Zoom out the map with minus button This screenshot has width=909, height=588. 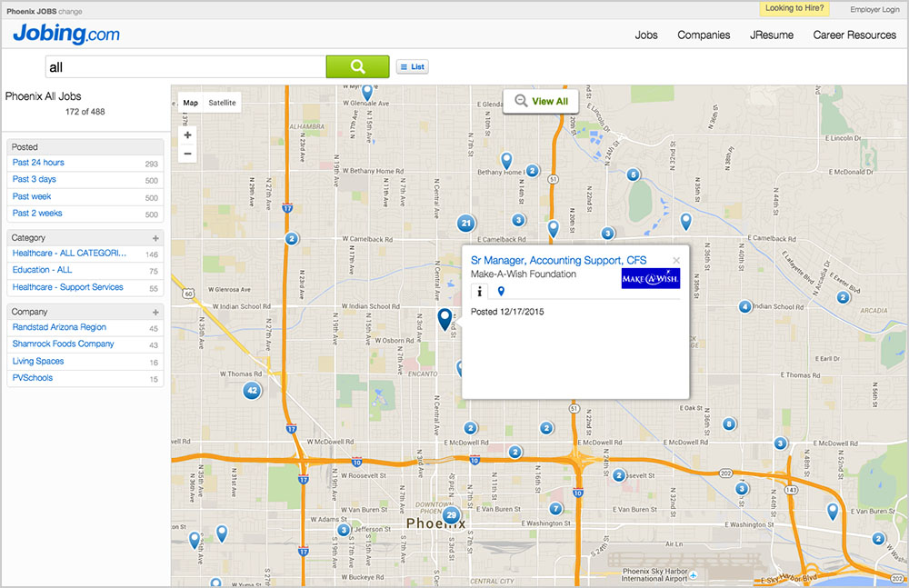pos(187,154)
